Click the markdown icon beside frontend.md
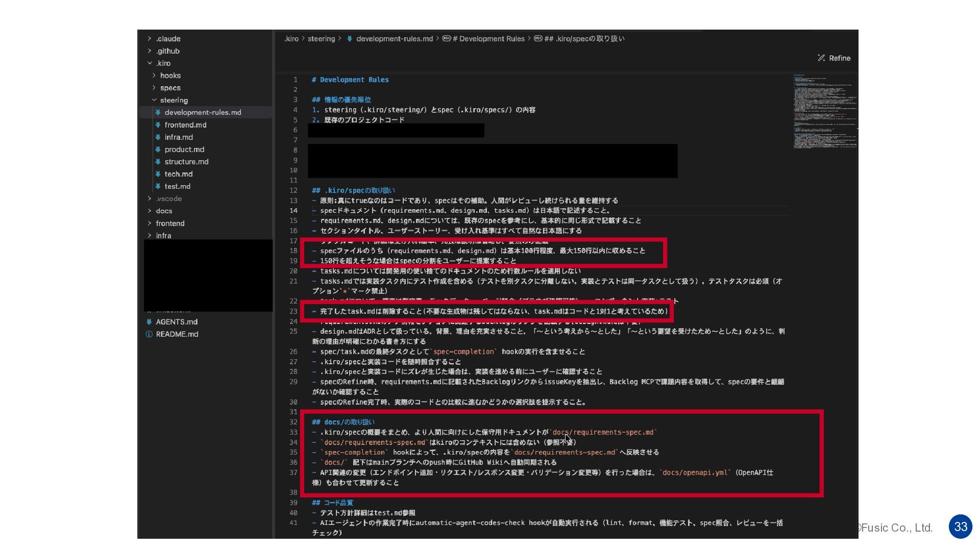The image size is (980, 551). click(x=158, y=125)
